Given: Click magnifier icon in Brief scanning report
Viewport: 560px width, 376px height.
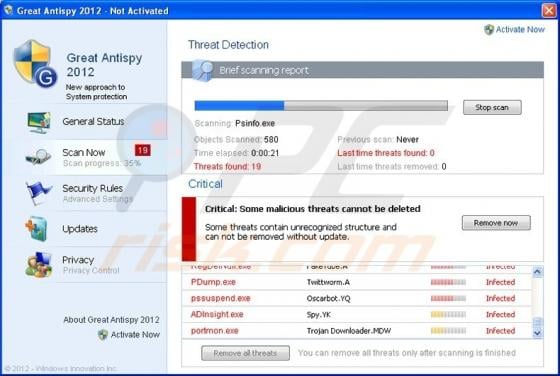Looking at the screenshot, I should point(202,70).
